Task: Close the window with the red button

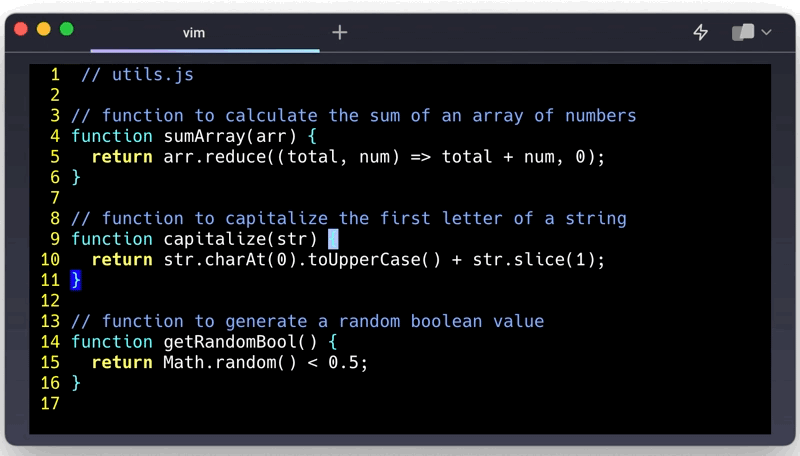Action: click(22, 30)
